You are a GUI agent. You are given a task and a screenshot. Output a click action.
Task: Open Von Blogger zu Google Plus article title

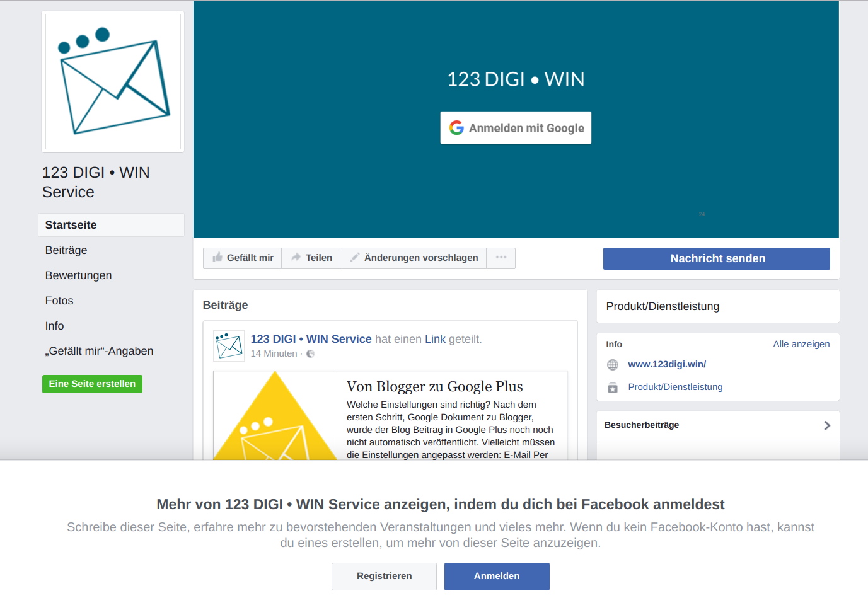tap(435, 386)
